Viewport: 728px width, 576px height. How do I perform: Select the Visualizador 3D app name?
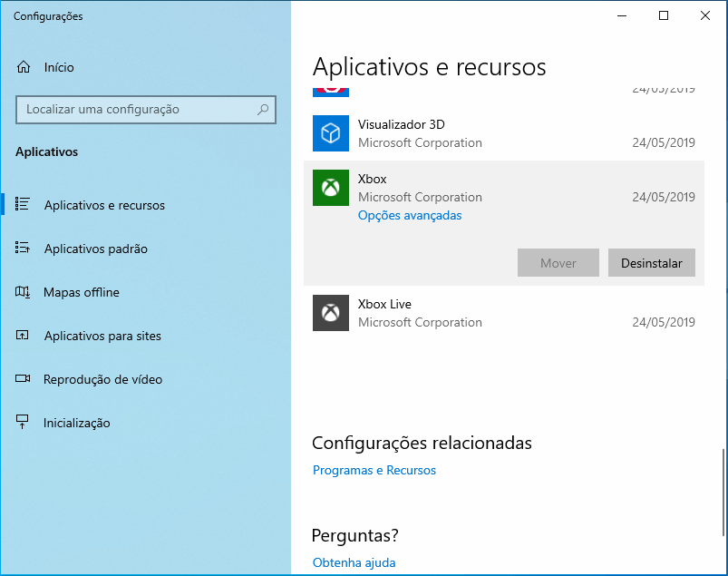tap(401, 124)
